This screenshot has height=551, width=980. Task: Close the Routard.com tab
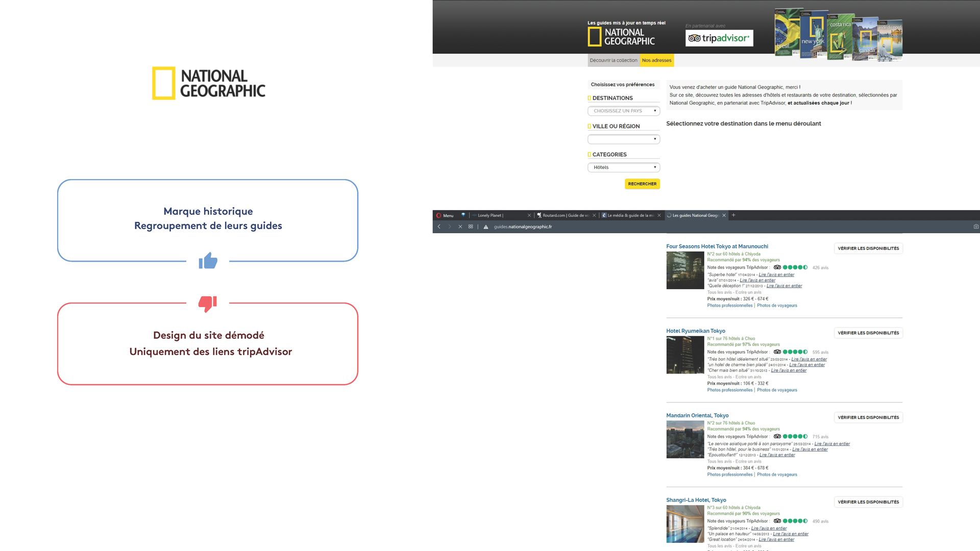pos(594,215)
